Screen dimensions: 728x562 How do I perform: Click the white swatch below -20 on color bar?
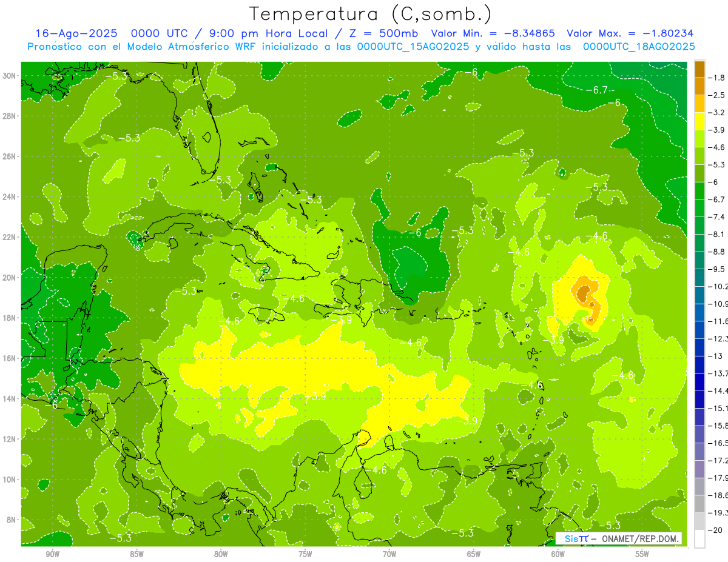(x=699, y=539)
